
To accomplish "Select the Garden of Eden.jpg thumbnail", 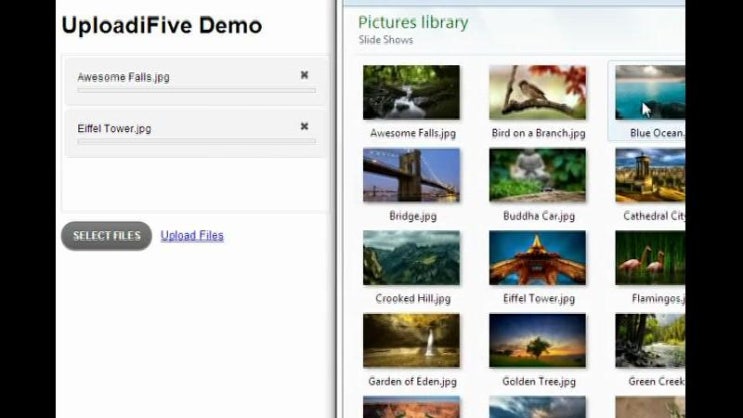I will click(x=411, y=340).
